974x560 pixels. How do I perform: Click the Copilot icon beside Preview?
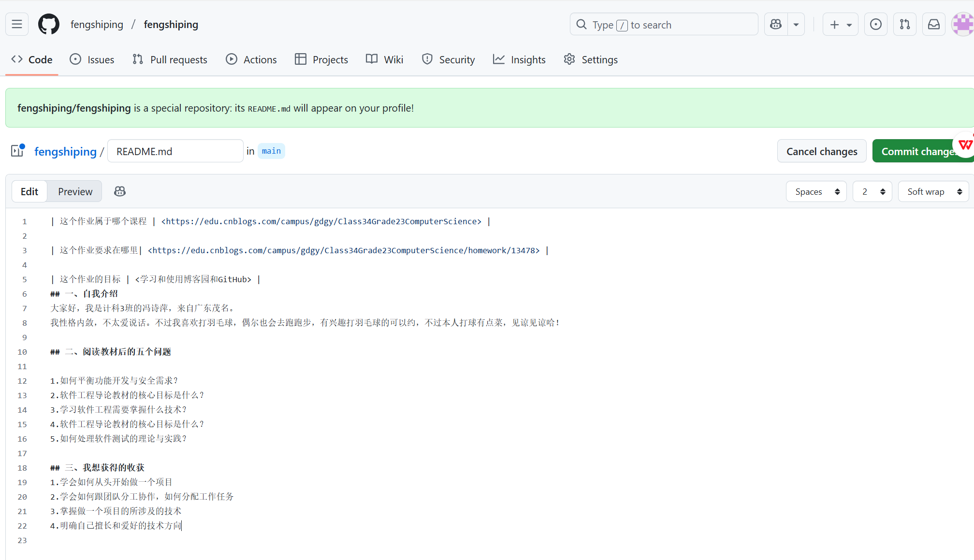pos(120,191)
